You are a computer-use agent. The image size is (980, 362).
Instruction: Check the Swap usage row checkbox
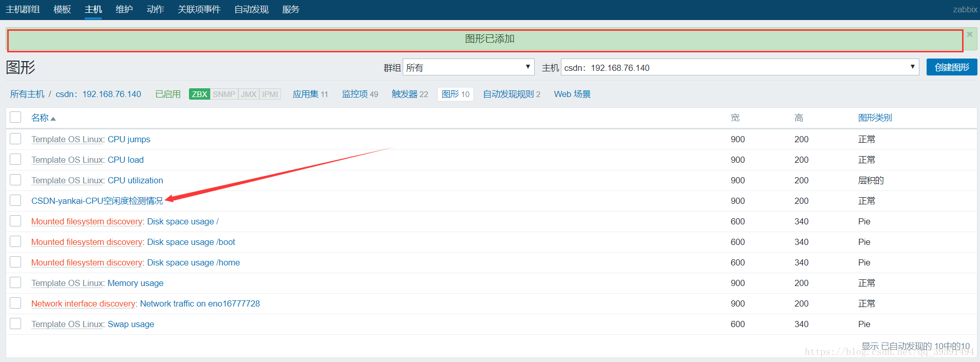point(15,323)
